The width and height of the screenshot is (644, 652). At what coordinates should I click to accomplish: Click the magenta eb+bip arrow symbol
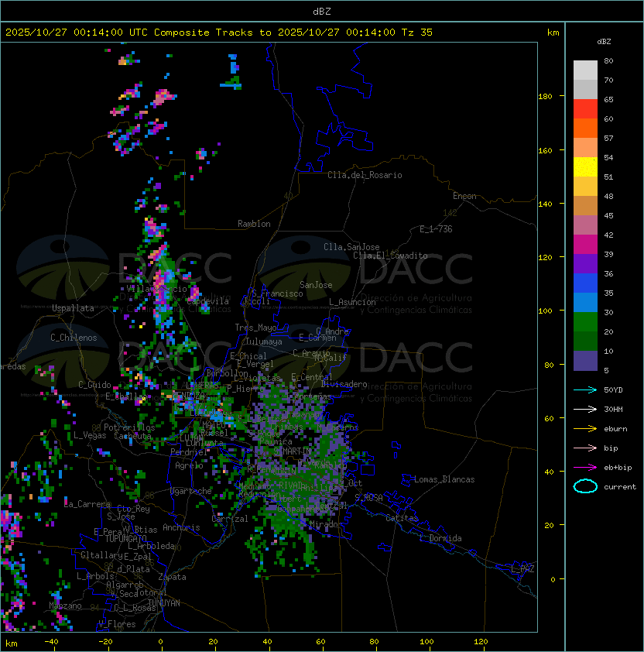[585, 468]
